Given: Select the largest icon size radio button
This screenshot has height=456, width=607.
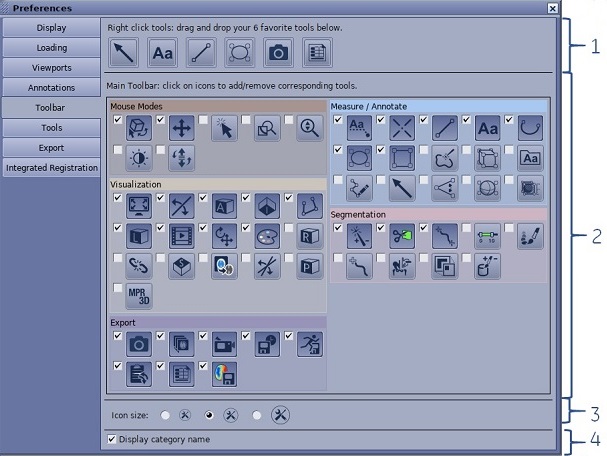Looking at the screenshot, I should (258, 413).
